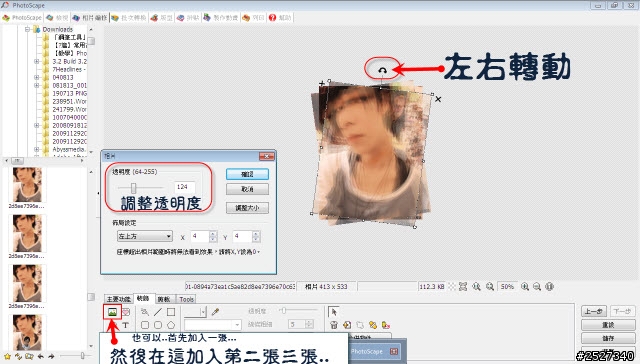Select the 7Headlines folder

point(69,69)
